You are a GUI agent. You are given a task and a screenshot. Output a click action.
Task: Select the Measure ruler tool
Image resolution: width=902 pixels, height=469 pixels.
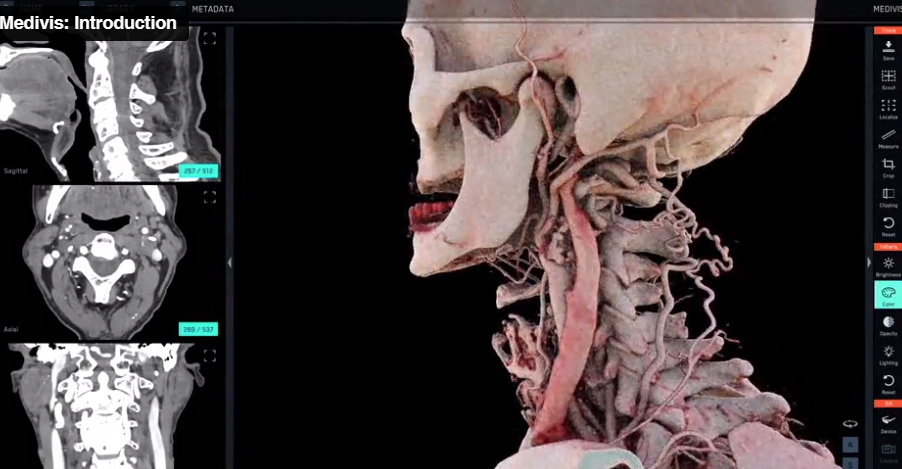click(x=888, y=138)
